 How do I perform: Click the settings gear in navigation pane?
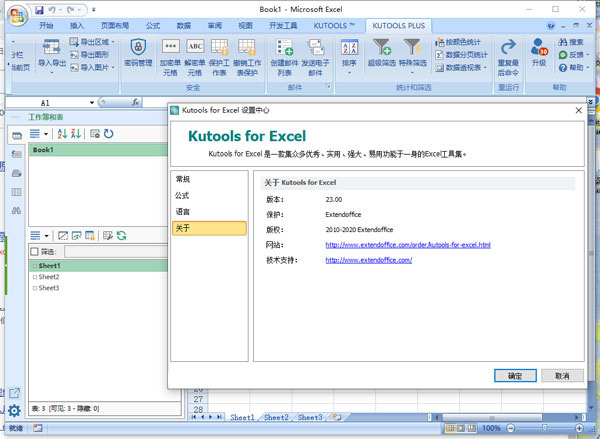15,411
